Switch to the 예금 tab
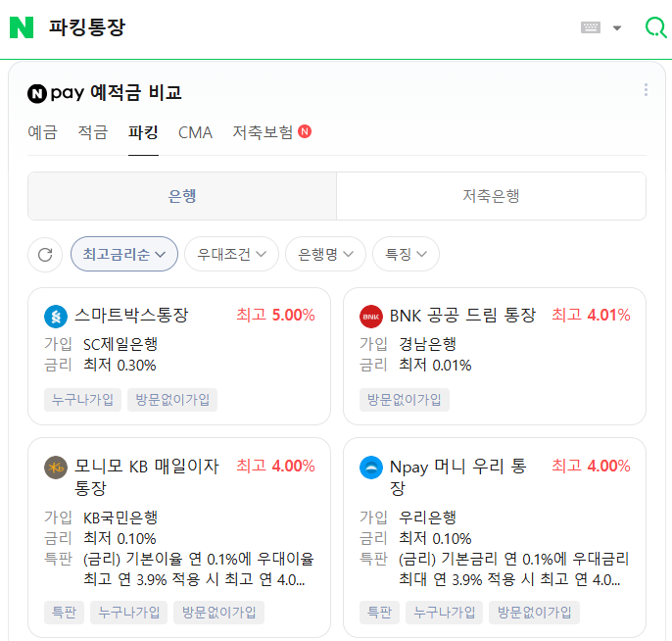The image size is (672, 641). [x=42, y=132]
